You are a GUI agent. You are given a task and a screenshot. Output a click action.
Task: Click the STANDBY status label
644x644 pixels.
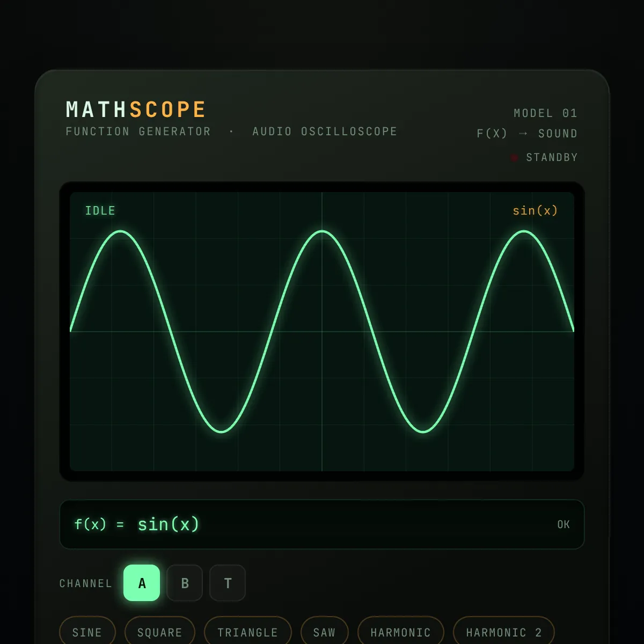point(552,157)
